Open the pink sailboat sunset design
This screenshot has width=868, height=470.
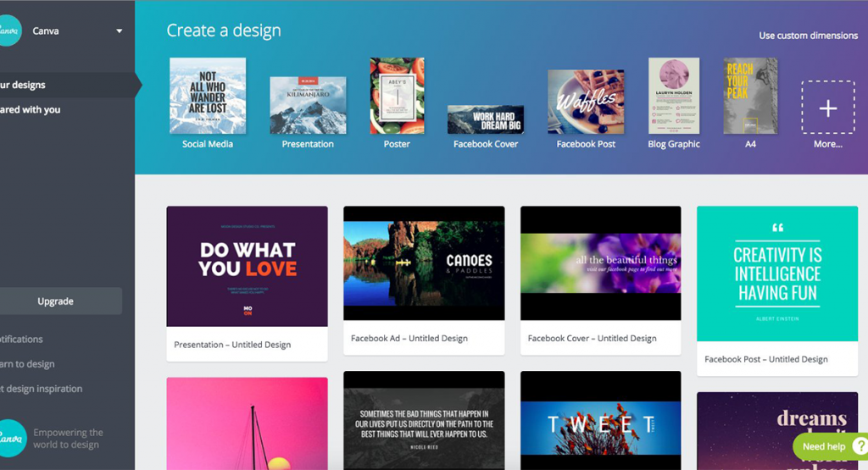247,423
